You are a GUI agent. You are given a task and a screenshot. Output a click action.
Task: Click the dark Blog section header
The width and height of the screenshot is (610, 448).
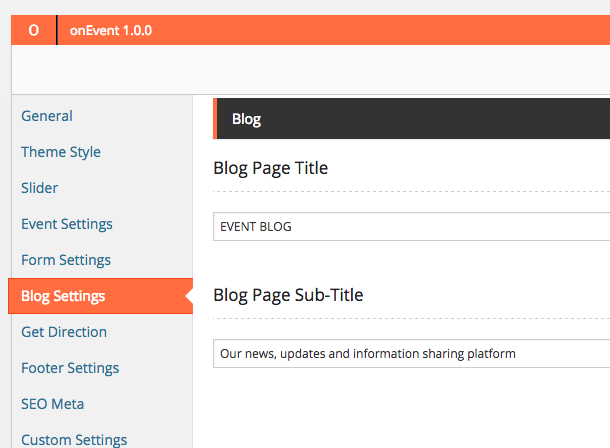point(400,119)
